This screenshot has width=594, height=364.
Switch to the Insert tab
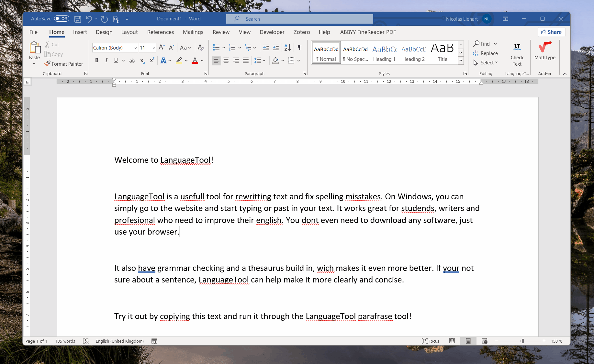tap(80, 32)
